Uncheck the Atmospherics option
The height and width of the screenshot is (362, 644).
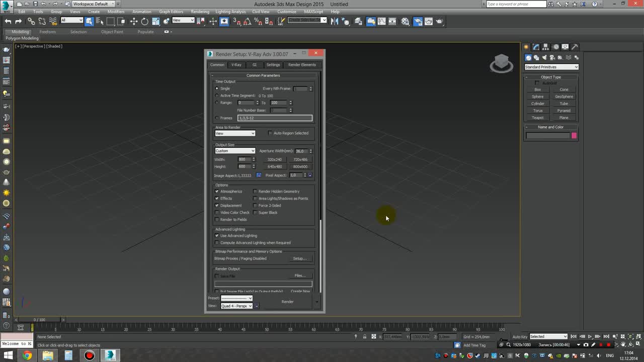pyautogui.click(x=217, y=192)
